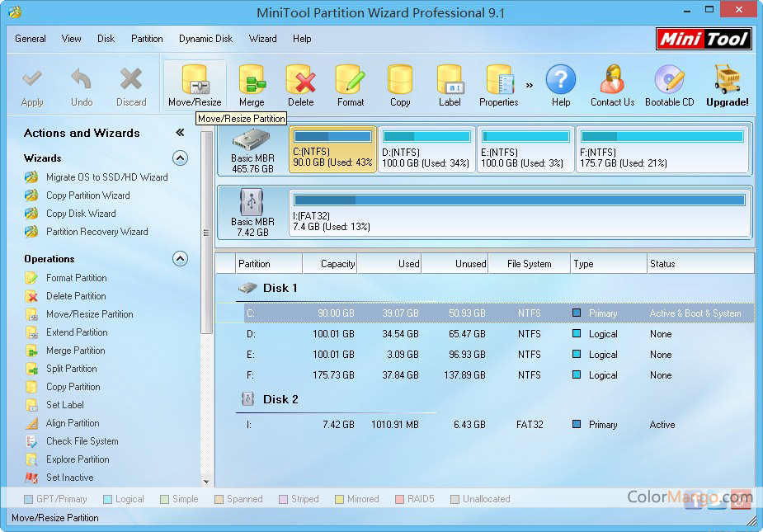Open the Dynamic Disk menu
The width and height of the screenshot is (763, 532).
[x=205, y=39]
